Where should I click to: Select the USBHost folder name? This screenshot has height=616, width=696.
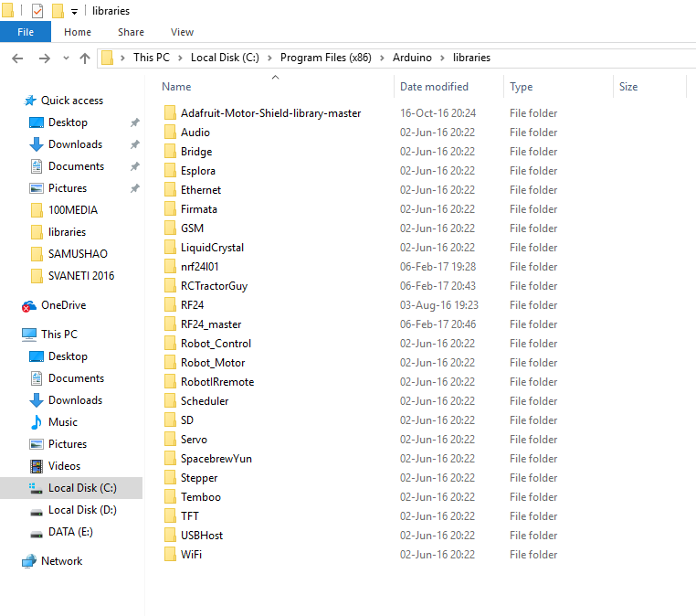tap(202, 536)
